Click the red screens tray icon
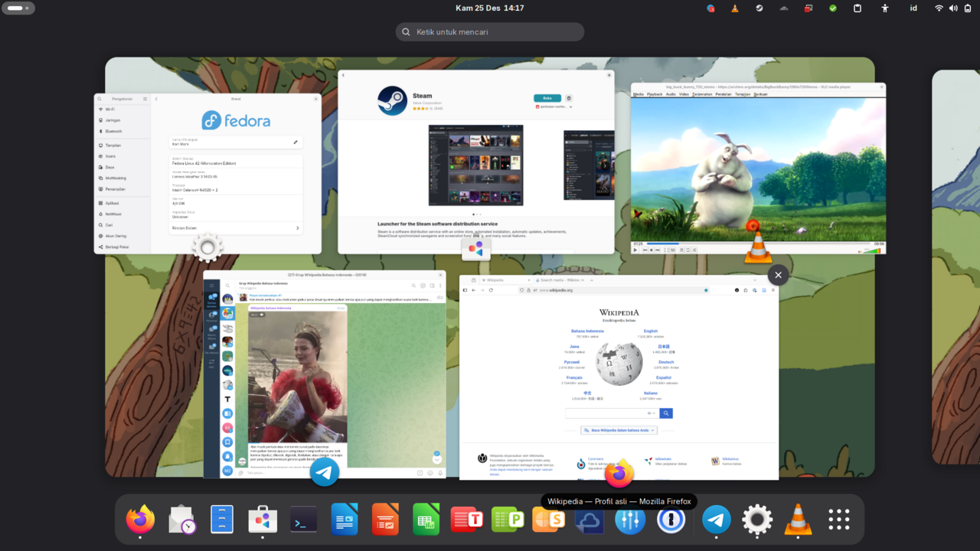980x551 pixels. click(808, 8)
